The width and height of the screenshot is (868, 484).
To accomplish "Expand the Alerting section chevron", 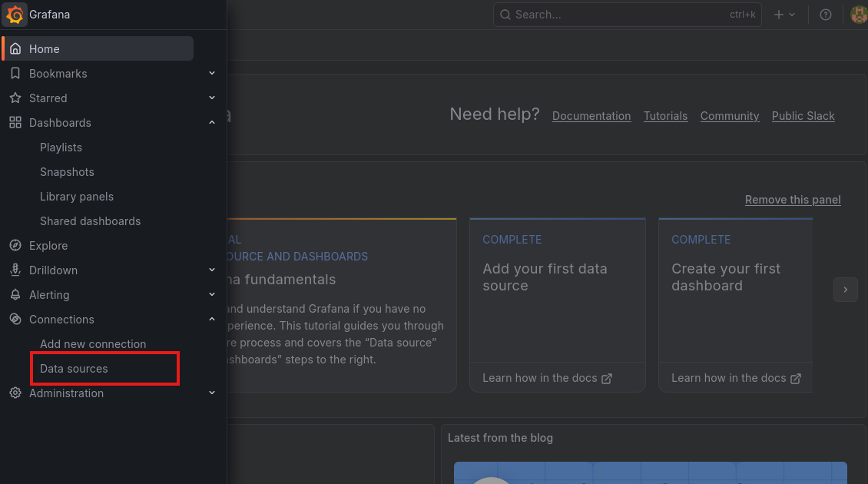I will (x=212, y=294).
